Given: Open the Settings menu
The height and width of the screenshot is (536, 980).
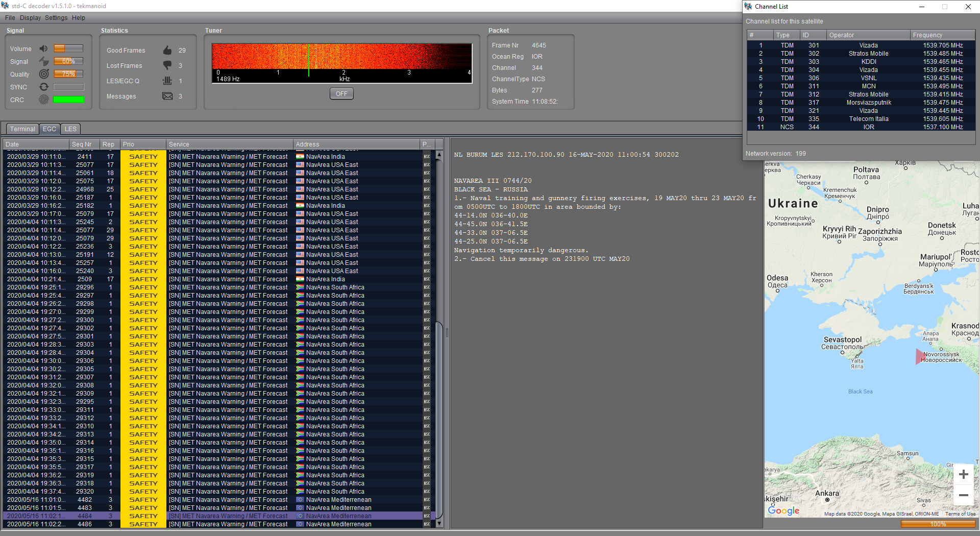Looking at the screenshot, I should 56,17.
